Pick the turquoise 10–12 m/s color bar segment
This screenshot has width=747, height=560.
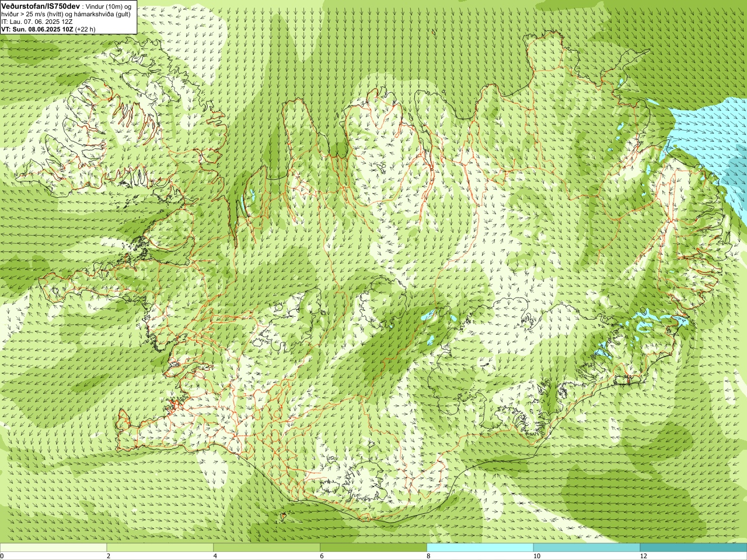click(x=587, y=548)
